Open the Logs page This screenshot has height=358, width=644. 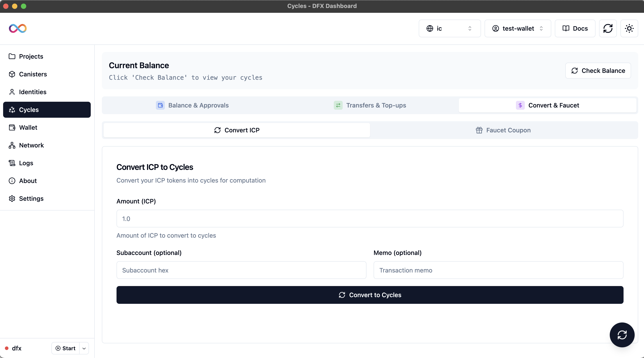pyautogui.click(x=26, y=163)
